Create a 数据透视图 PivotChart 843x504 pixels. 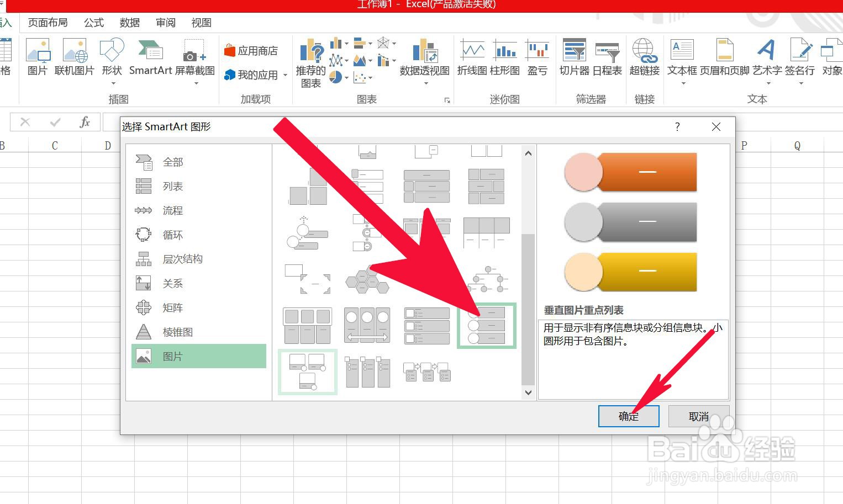point(424,55)
